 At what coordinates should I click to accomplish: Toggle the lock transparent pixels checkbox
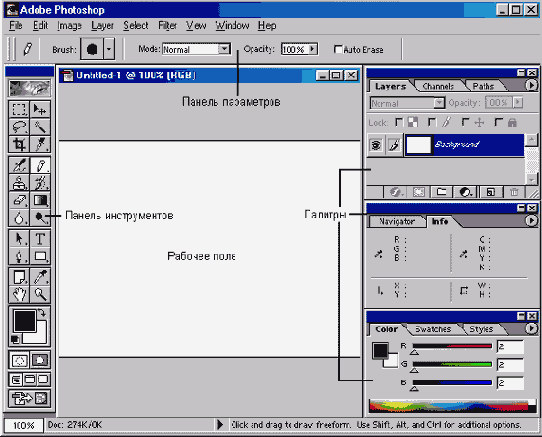tap(399, 122)
